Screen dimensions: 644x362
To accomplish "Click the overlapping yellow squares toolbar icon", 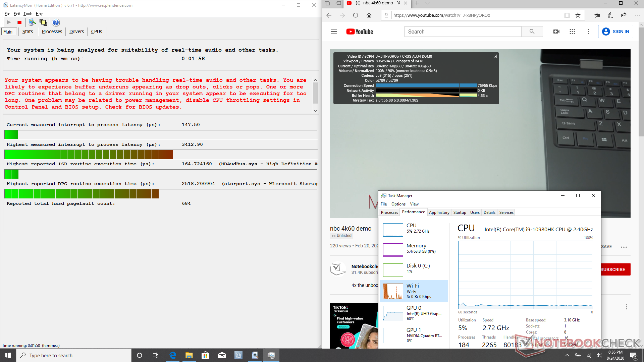I will (43, 22).
